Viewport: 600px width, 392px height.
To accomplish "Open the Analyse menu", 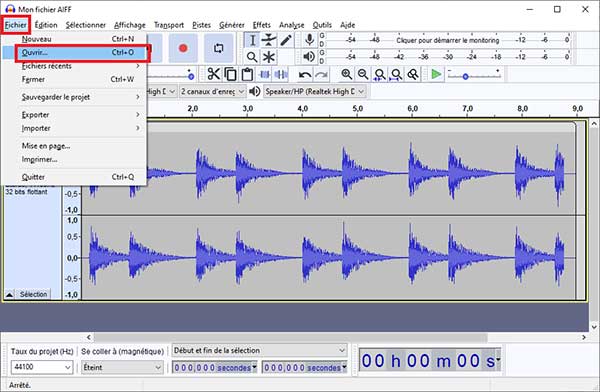I will pyautogui.click(x=292, y=25).
